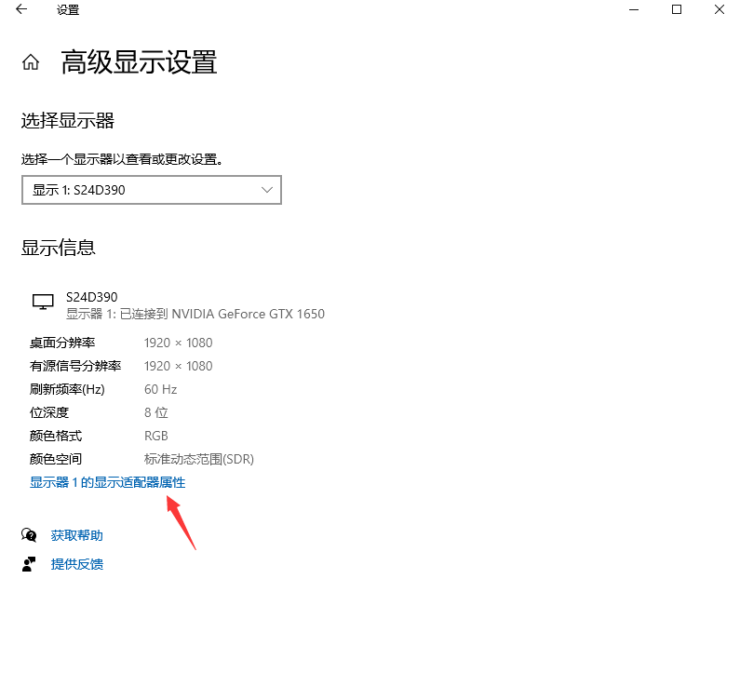
Task: Go to Settings home via house icon
Action: (31, 62)
